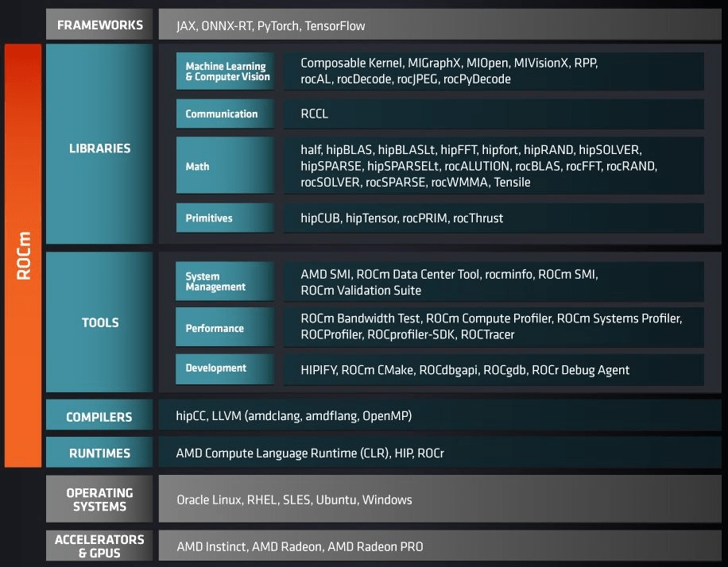Image resolution: width=728 pixels, height=567 pixels.
Task: Select the Primitives label box
Action: [x=225, y=218]
